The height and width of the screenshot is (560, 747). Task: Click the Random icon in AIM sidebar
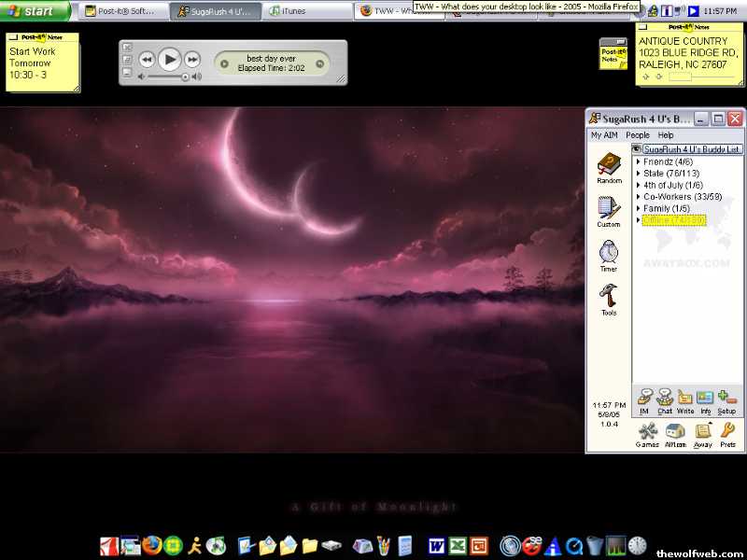click(x=609, y=166)
